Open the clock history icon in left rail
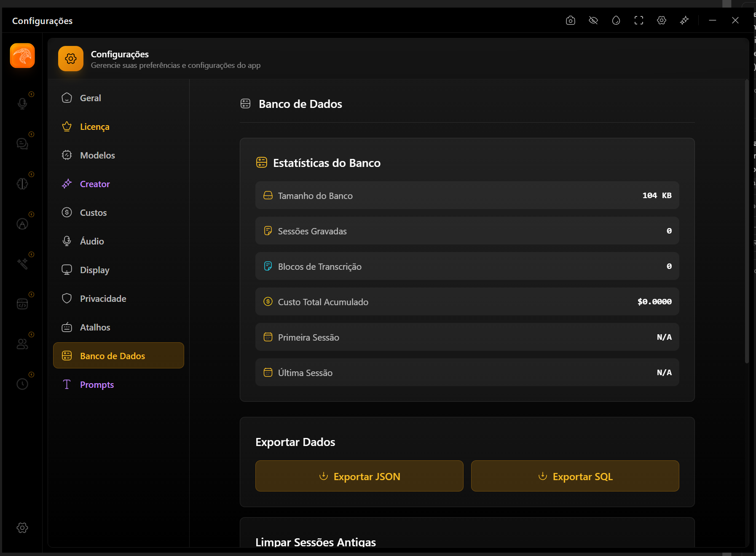 [22, 384]
